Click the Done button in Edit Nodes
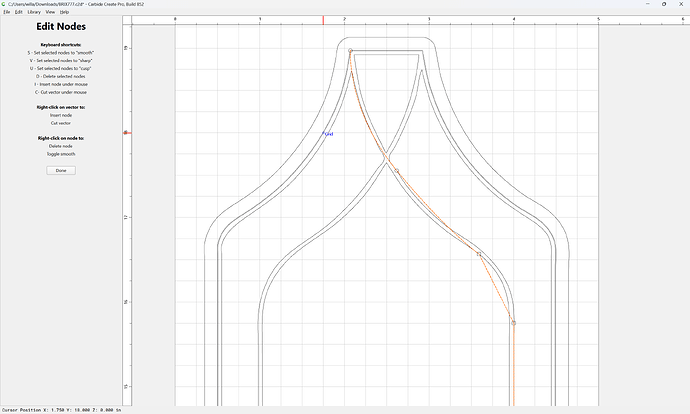 (x=61, y=170)
